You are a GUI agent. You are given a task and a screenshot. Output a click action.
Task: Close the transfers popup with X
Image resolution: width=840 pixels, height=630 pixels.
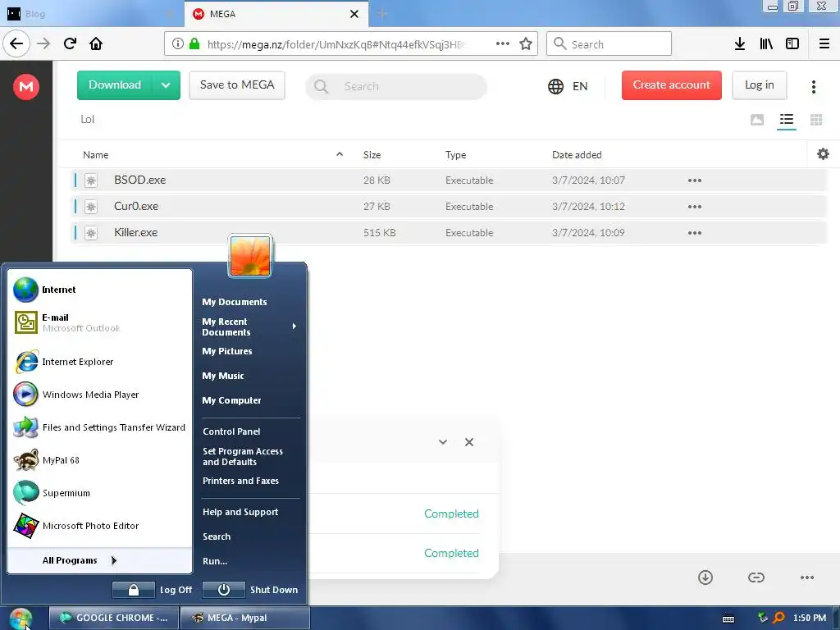point(469,442)
